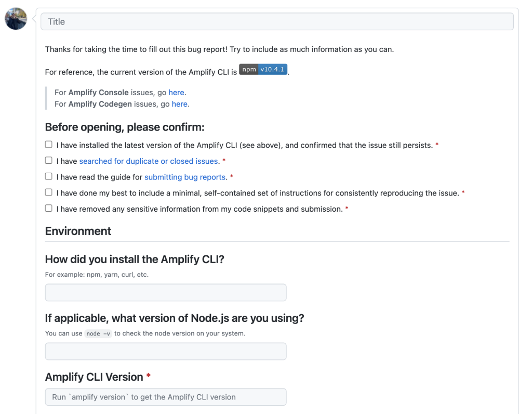532x414 pixels.
Task: Check the latest Amplify CLI version confirmation box
Action: pyautogui.click(x=48, y=144)
